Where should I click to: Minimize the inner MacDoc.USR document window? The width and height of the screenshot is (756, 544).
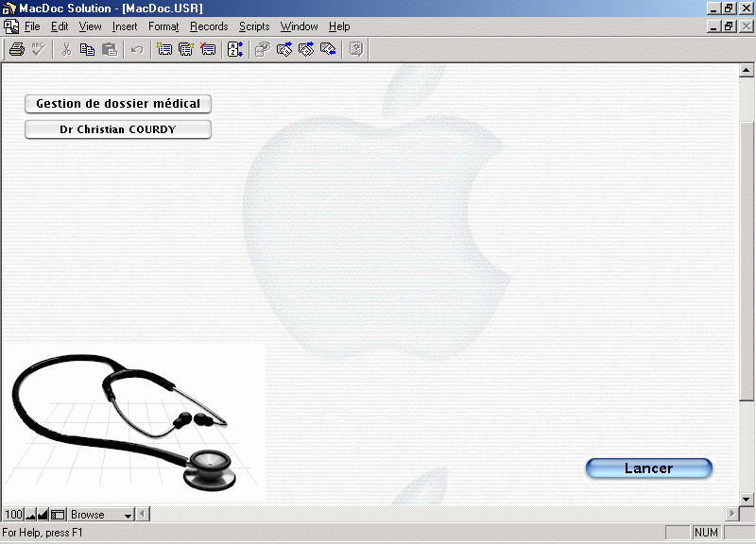(714, 26)
